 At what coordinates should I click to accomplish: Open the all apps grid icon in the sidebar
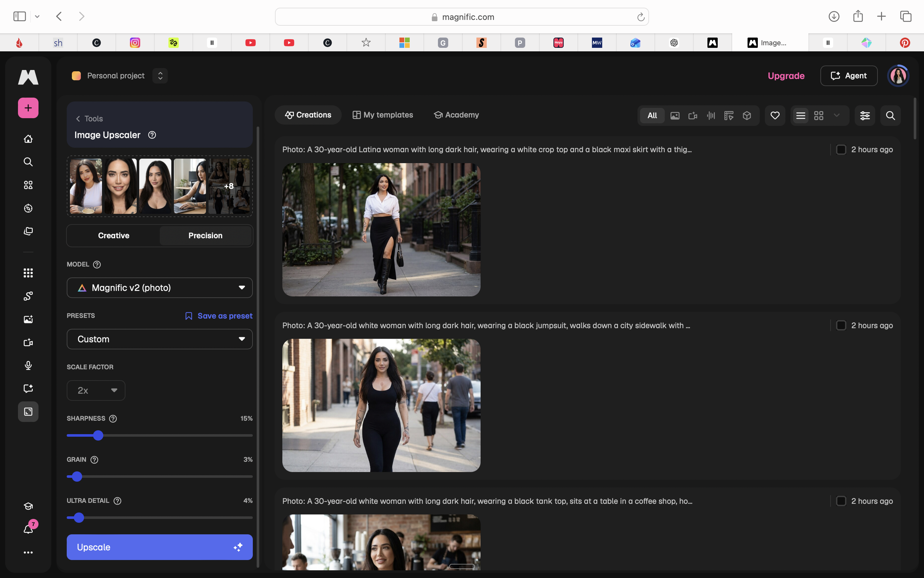(28, 273)
